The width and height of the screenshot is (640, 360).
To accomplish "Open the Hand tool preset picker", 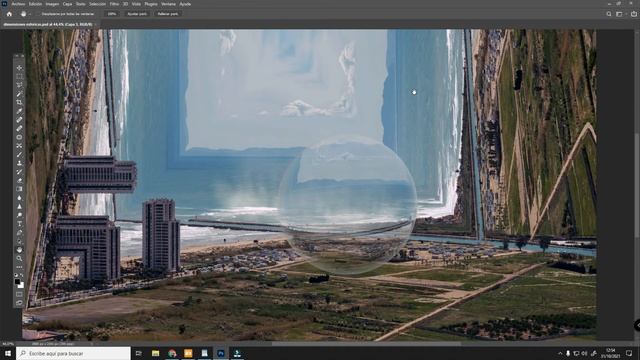I will (25, 14).
